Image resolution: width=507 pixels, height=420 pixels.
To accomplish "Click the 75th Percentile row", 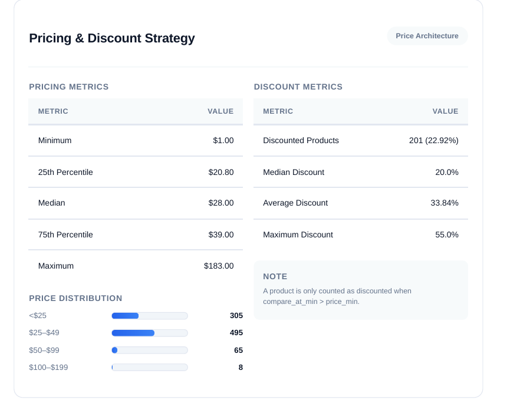I will tap(136, 234).
